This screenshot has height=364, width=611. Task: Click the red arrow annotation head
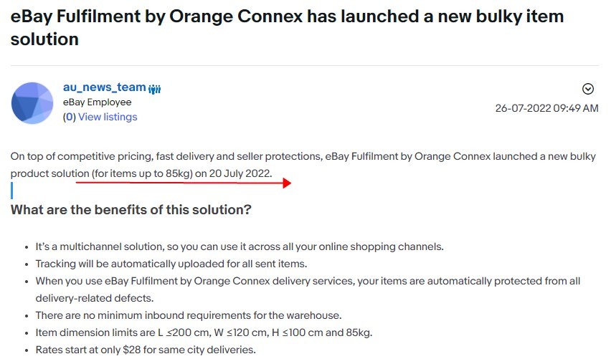tap(286, 183)
